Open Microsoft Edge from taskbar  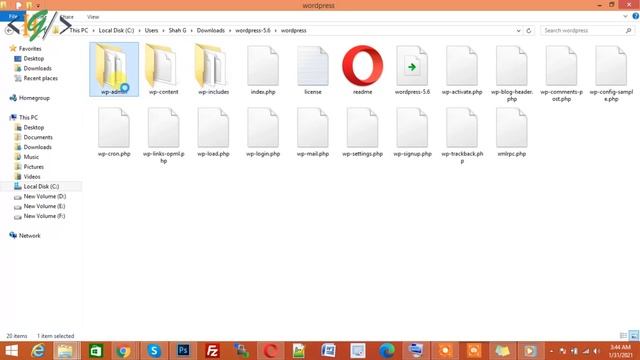(x=387, y=351)
